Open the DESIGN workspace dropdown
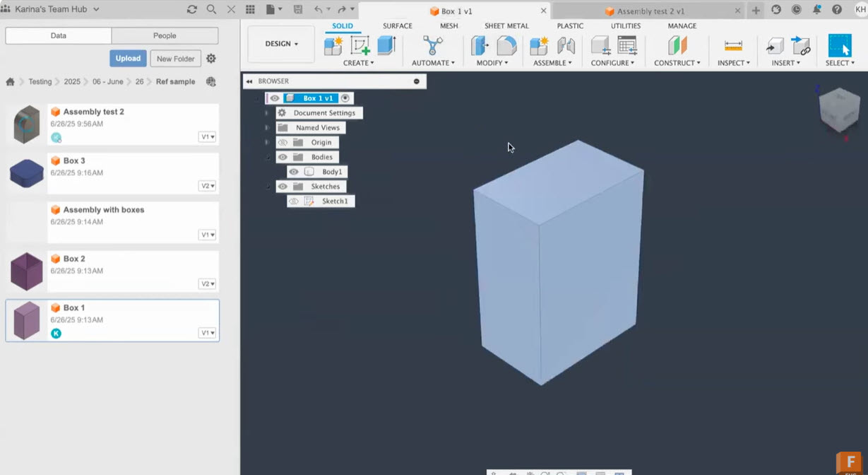The image size is (868, 475). coord(281,44)
